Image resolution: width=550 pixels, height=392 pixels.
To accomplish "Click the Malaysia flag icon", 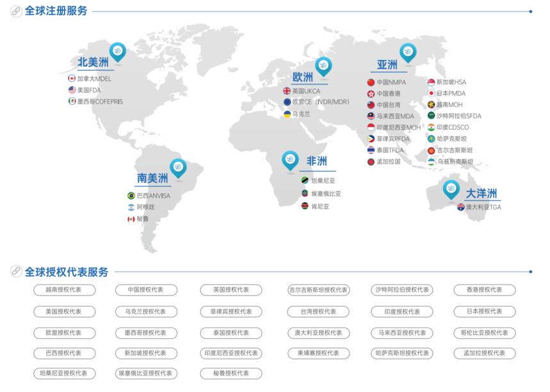I will 371,116.
